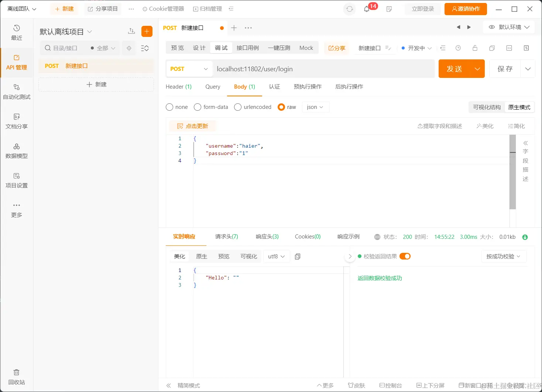Open the utf8 encoding dropdown
542x392 pixels.
276,256
